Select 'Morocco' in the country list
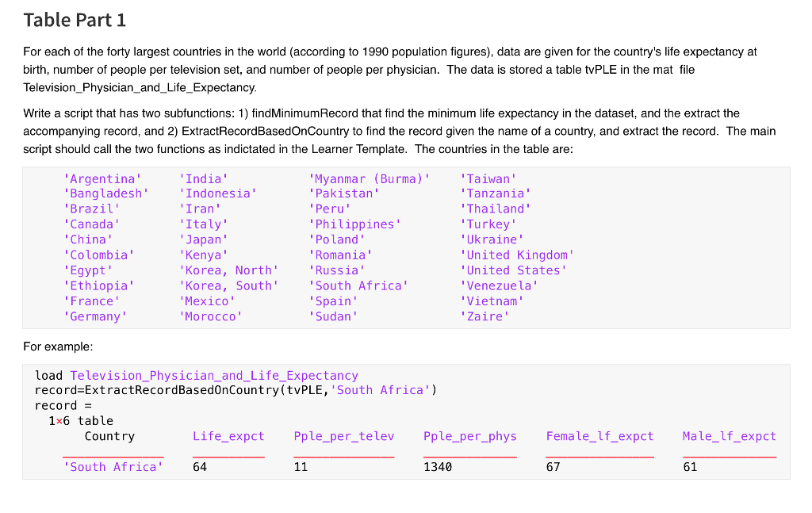 (x=210, y=316)
